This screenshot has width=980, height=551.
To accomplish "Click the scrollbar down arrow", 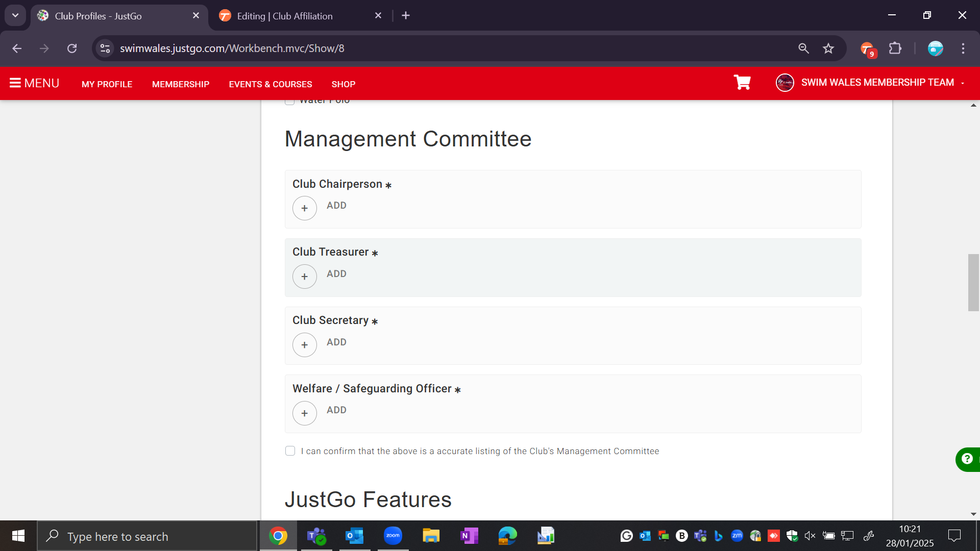I will (973, 514).
